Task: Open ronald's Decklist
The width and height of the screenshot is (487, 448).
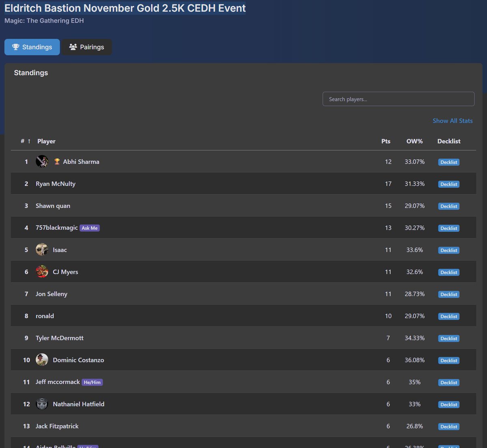Action: pos(449,316)
